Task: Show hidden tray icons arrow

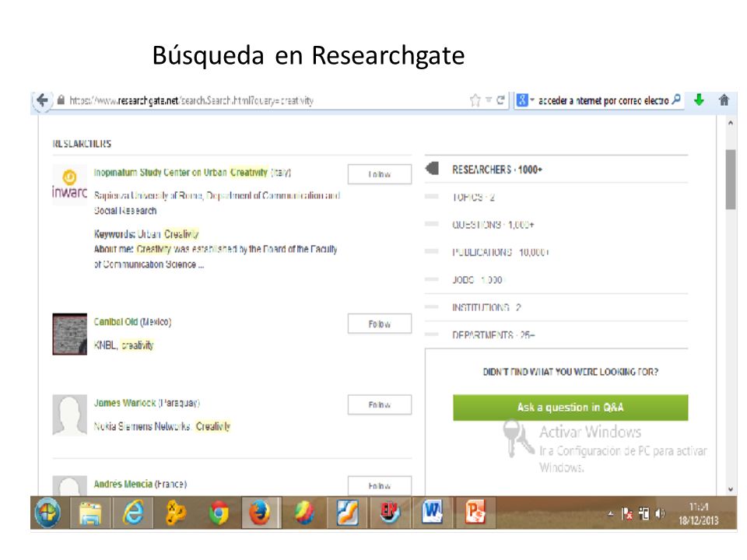Action: point(610,513)
